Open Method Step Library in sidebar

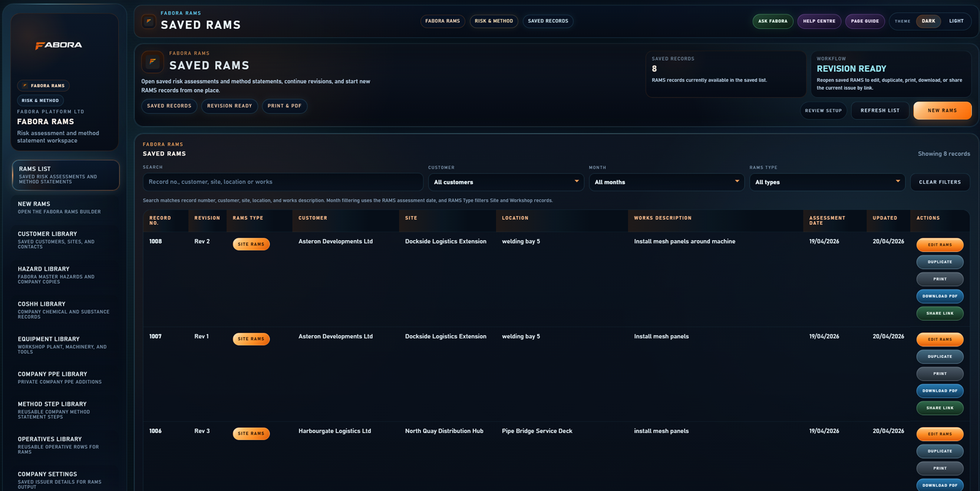66,410
